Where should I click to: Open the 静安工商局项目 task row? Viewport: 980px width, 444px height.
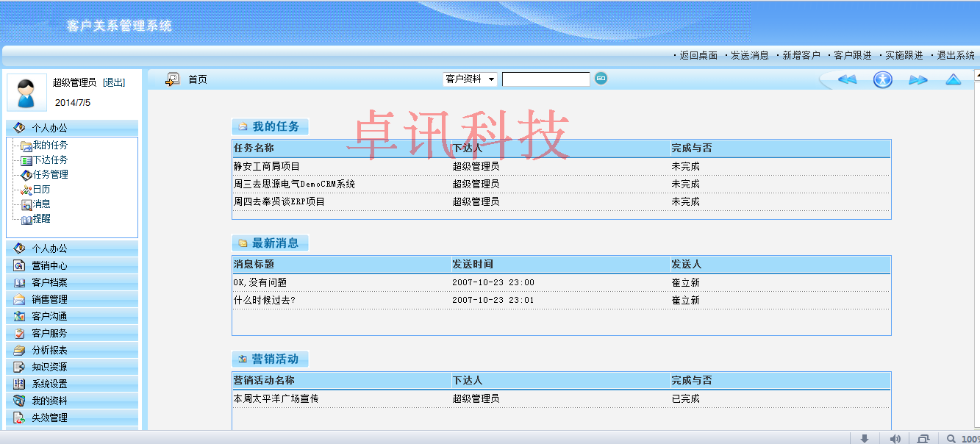(267, 166)
